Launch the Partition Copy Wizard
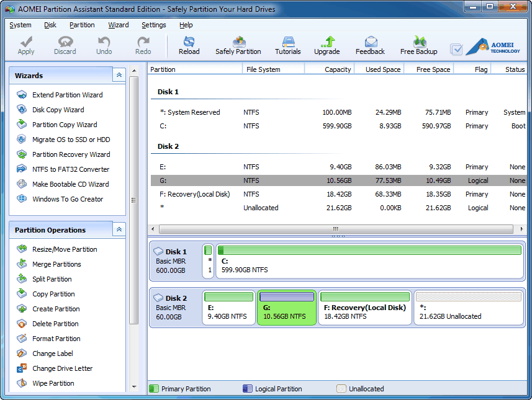The image size is (532, 400). click(x=56, y=125)
